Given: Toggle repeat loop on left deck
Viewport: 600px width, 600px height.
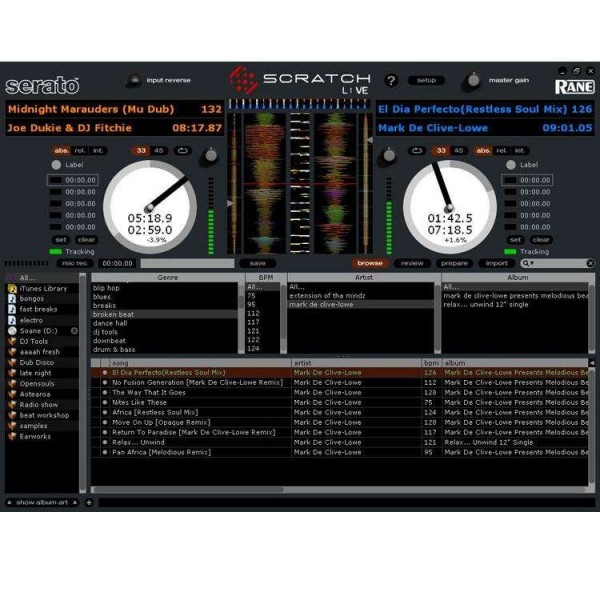Looking at the screenshot, I should (183, 151).
